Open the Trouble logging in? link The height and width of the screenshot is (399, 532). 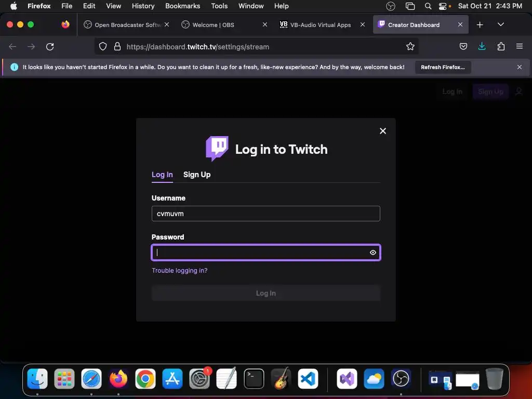pyautogui.click(x=179, y=270)
